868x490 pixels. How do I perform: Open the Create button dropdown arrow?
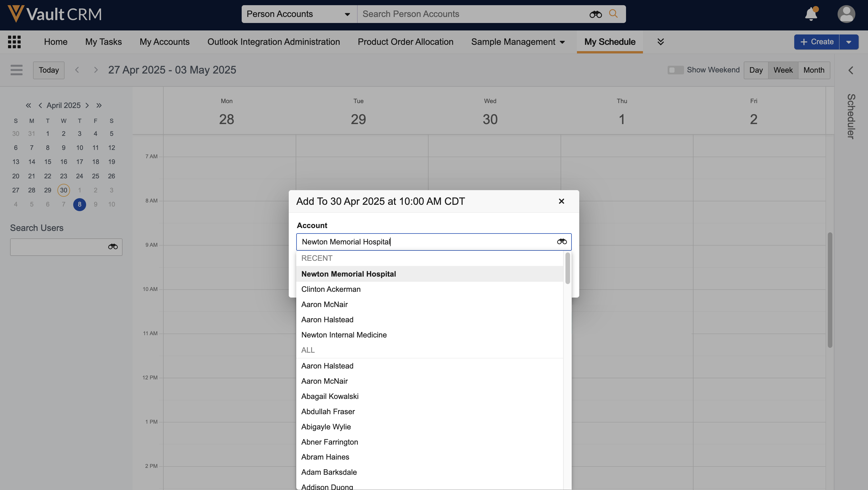tap(848, 42)
